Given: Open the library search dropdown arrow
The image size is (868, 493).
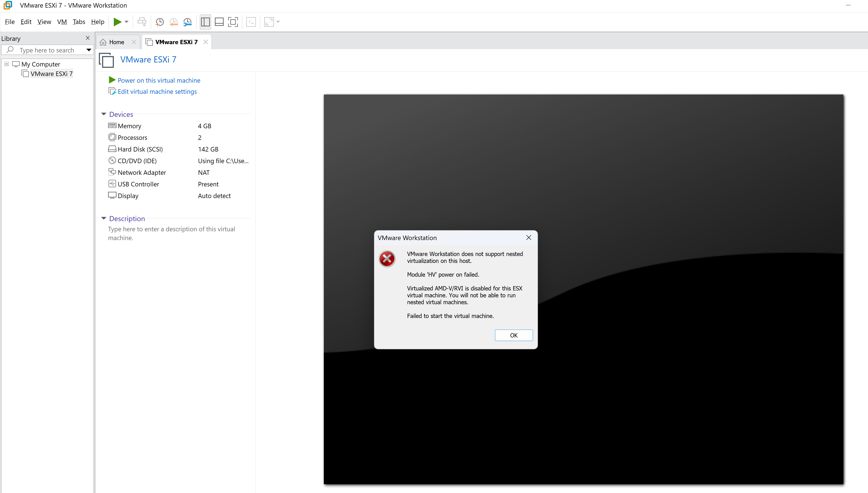Looking at the screenshot, I should pos(89,50).
